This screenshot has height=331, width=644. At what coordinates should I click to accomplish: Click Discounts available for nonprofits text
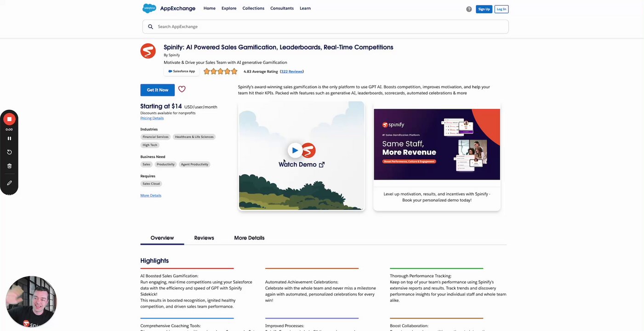[x=168, y=113]
